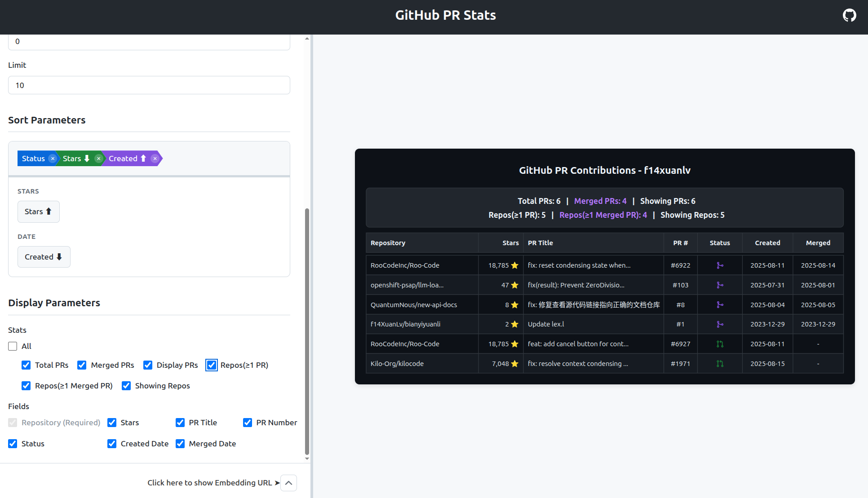Click star icon in f14XuanLv/bianyiyuanli row
The height and width of the screenshot is (498, 868).
coord(515,324)
